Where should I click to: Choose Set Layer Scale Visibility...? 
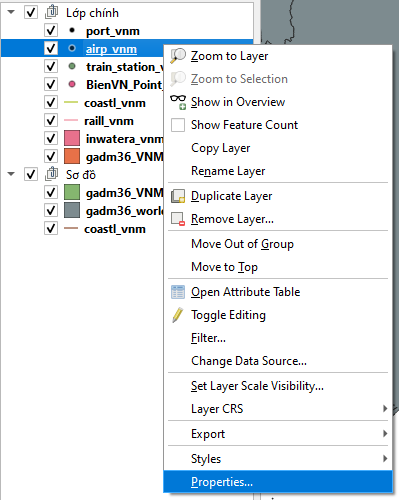(x=278, y=386)
